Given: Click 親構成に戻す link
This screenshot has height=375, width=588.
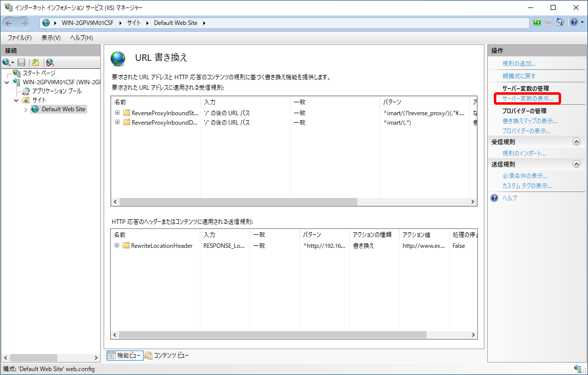Looking at the screenshot, I should 519,76.
